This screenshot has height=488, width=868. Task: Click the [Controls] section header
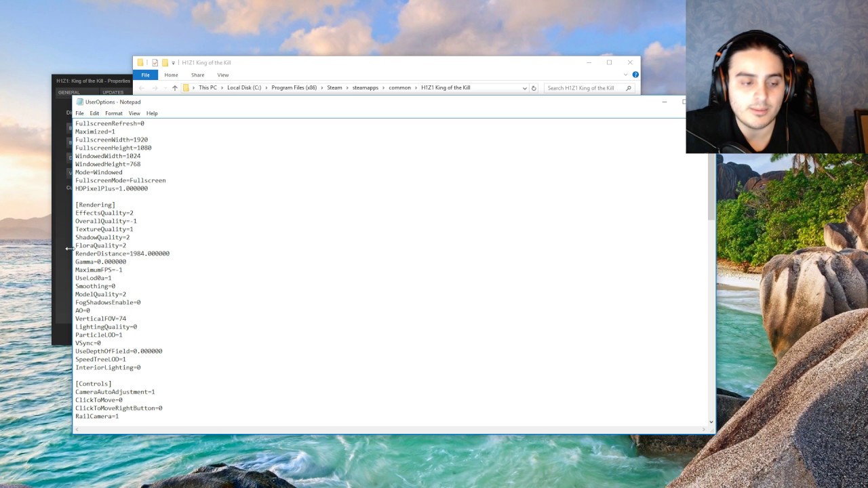(x=94, y=384)
